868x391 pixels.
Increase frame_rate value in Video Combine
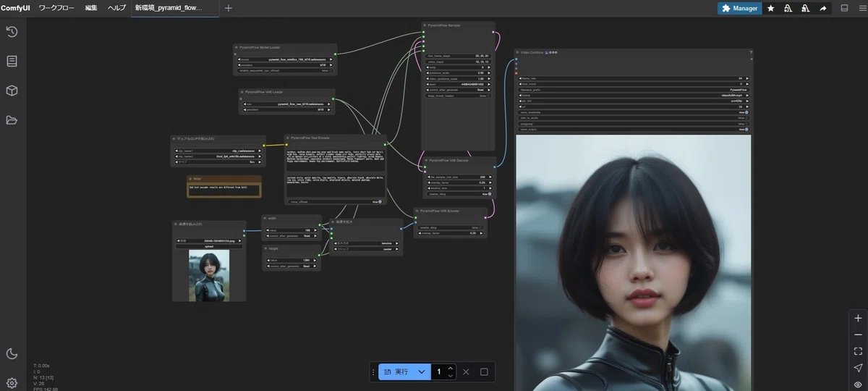(747, 77)
